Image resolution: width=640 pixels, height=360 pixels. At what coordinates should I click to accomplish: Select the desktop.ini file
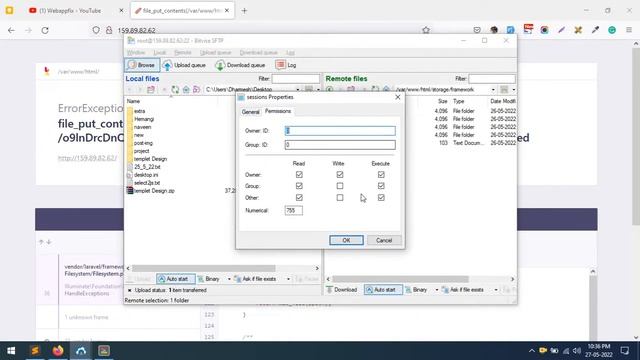point(142,175)
